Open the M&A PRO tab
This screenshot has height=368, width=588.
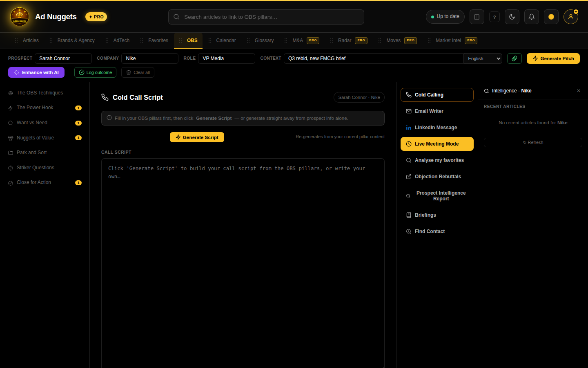302,40
